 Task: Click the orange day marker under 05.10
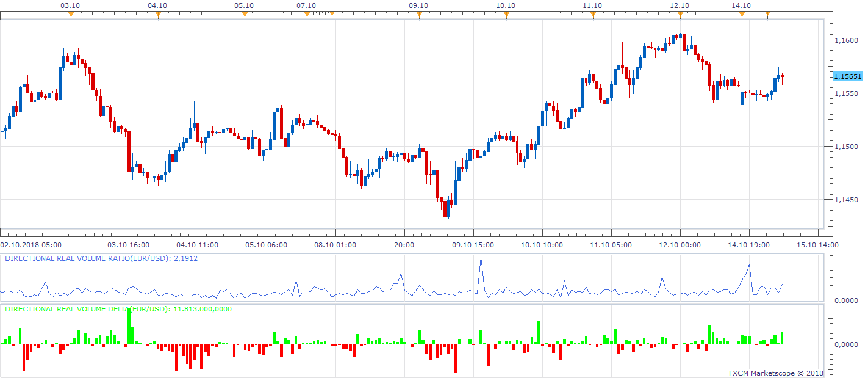pos(245,15)
